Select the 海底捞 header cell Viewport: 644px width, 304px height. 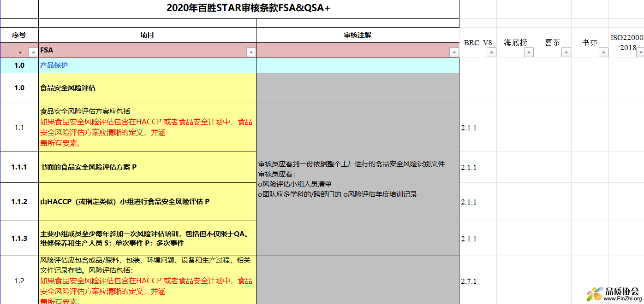pos(515,42)
